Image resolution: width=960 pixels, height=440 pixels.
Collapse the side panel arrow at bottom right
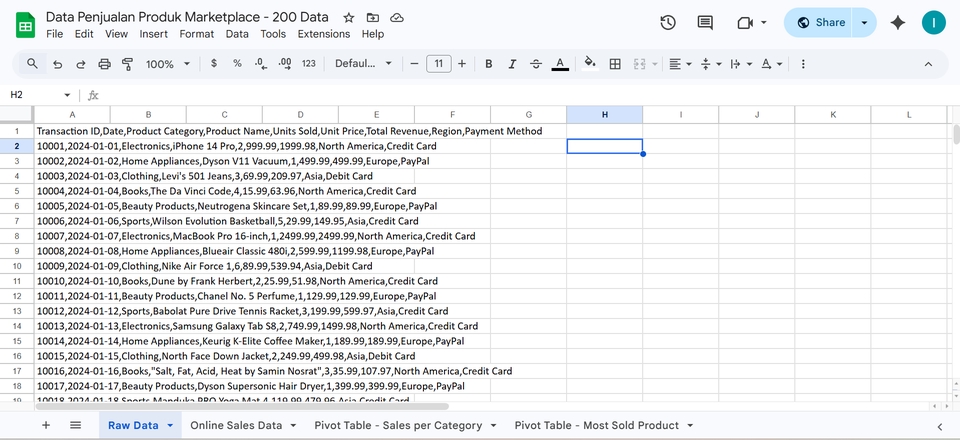(x=940, y=427)
